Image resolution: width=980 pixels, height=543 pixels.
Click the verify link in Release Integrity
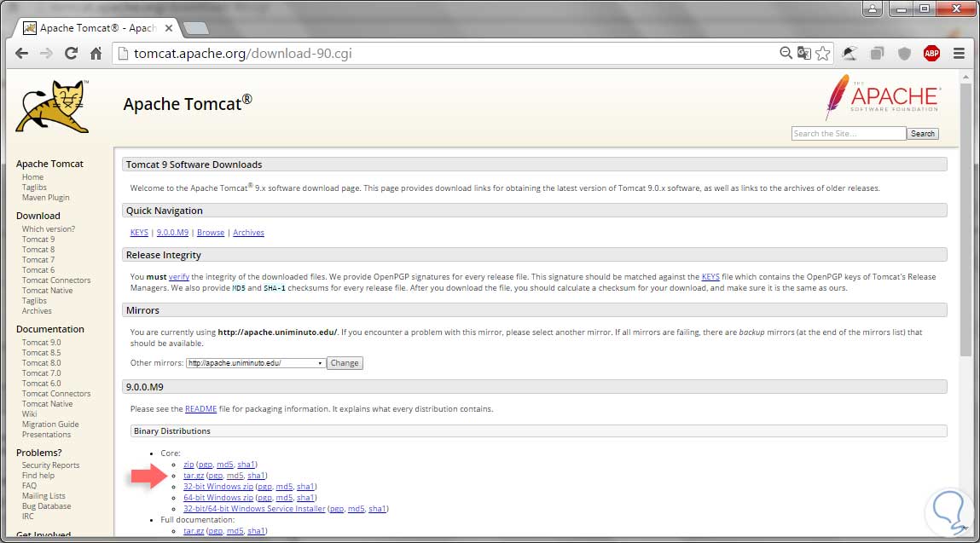click(179, 277)
